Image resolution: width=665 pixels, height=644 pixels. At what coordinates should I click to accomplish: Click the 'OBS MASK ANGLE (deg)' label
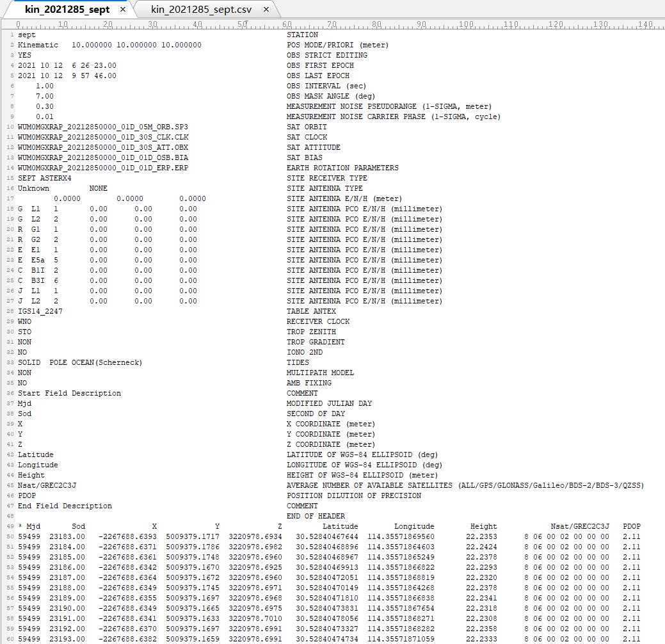(x=332, y=96)
